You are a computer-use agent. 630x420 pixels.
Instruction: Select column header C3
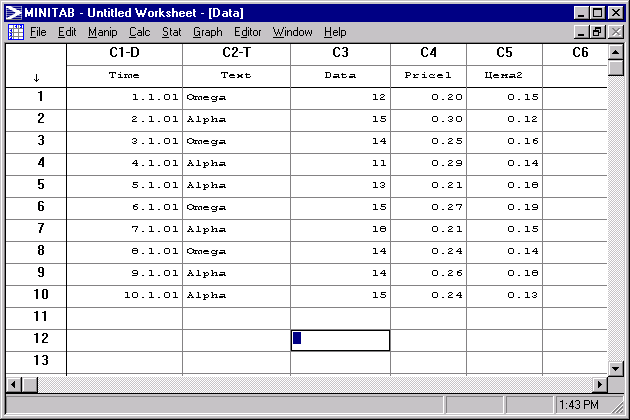click(x=340, y=53)
